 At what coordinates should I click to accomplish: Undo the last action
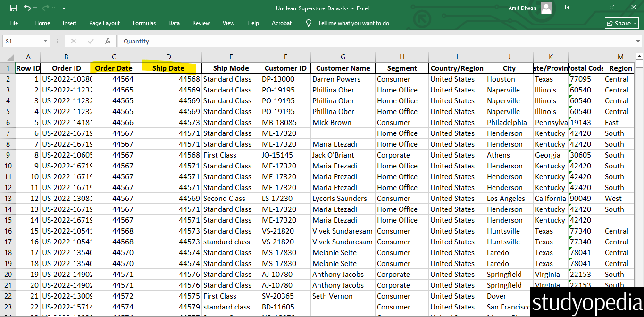[x=27, y=8]
